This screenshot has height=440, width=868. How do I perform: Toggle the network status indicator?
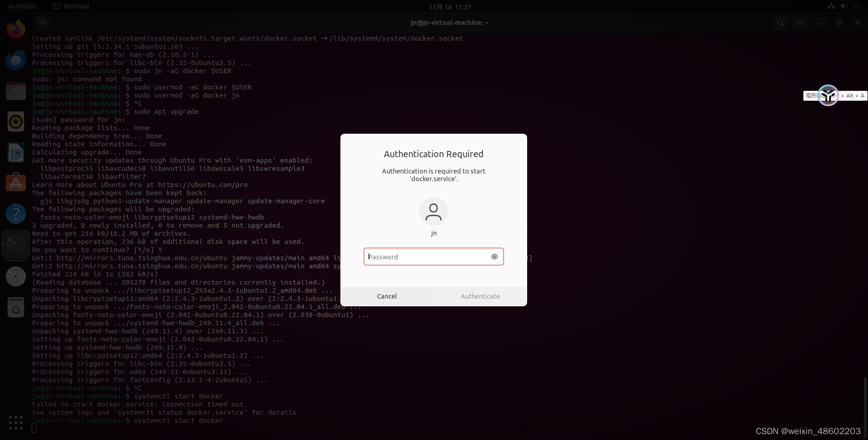click(831, 6)
